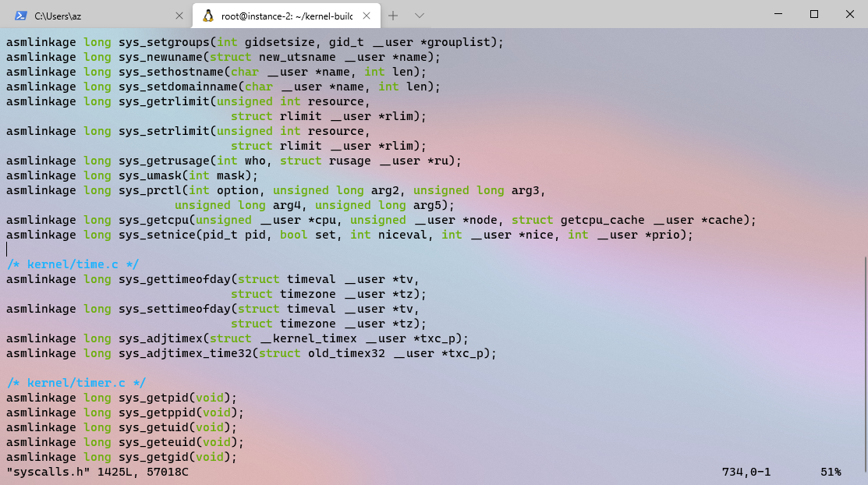Image resolution: width=868 pixels, height=485 pixels.
Task: Click on sys_prctl function name
Action: (150, 190)
